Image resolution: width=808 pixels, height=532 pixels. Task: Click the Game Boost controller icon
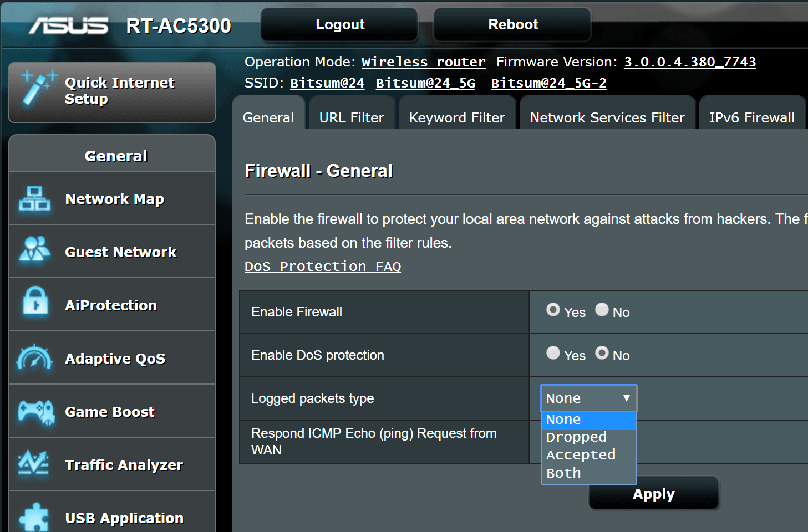pyautogui.click(x=36, y=412)
